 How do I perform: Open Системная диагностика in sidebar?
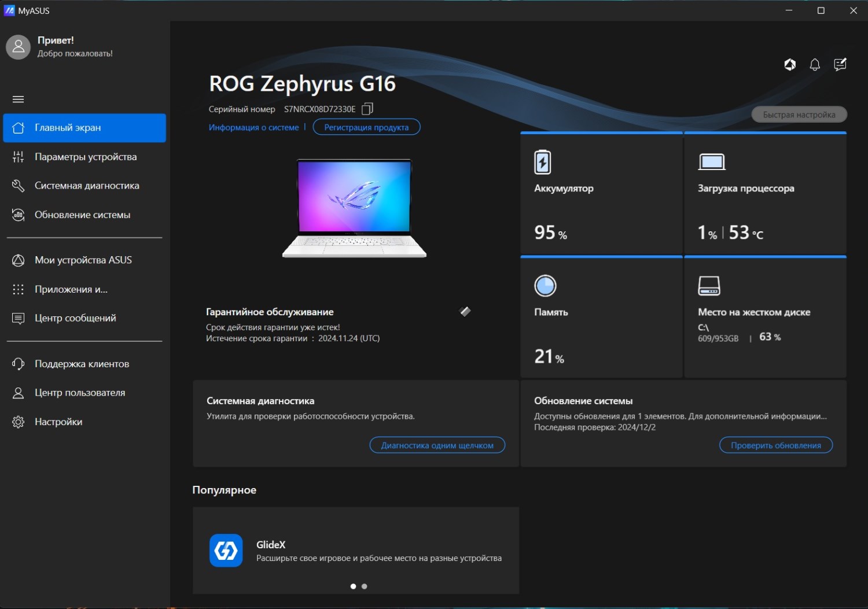click(84, 186)
